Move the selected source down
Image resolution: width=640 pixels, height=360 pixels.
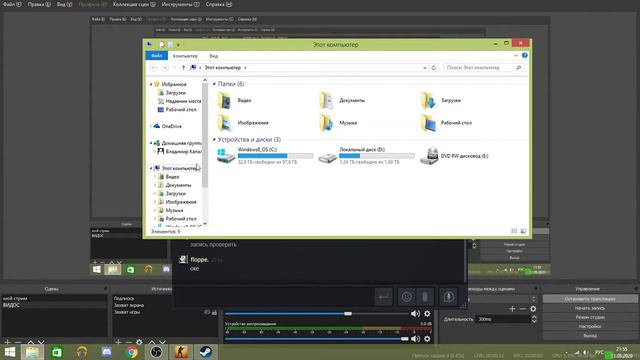162,342
